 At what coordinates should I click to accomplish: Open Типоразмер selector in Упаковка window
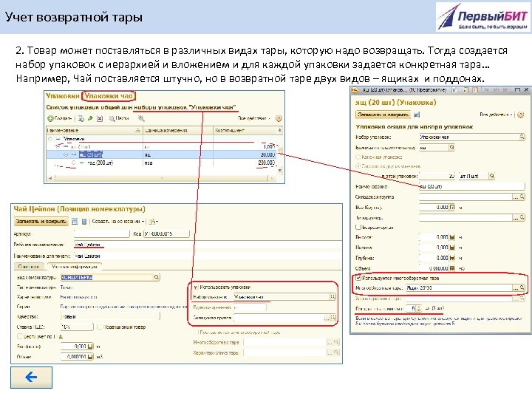click(516, 217)
